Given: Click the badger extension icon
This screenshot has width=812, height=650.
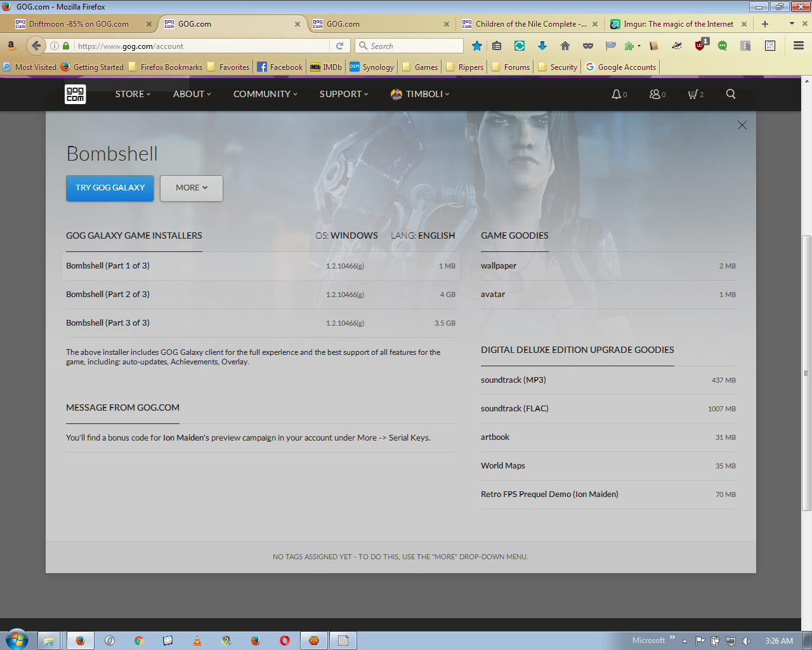Looking at the screenshot, I should click(677, 46).
